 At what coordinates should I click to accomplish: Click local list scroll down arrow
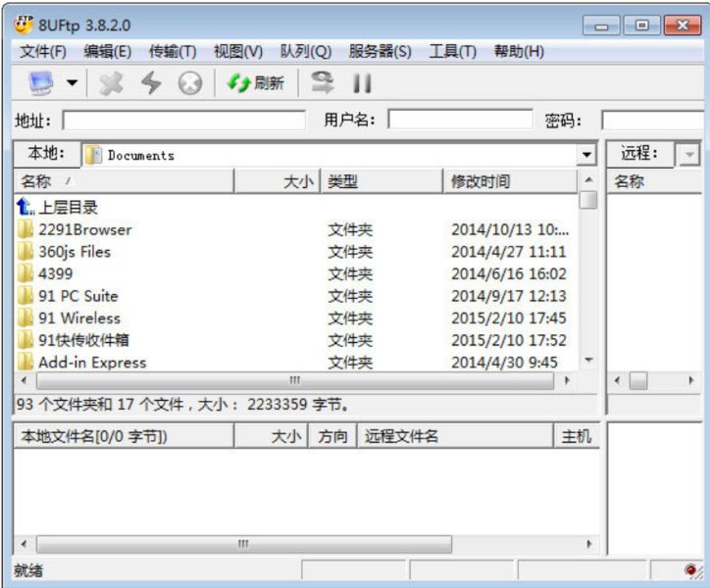click(x=588, y=361)
